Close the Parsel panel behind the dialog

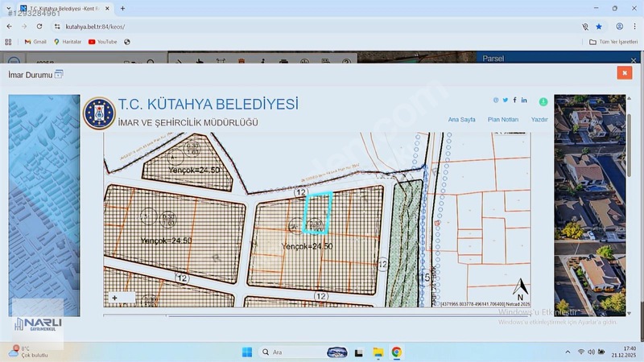(x=633, y=60)
